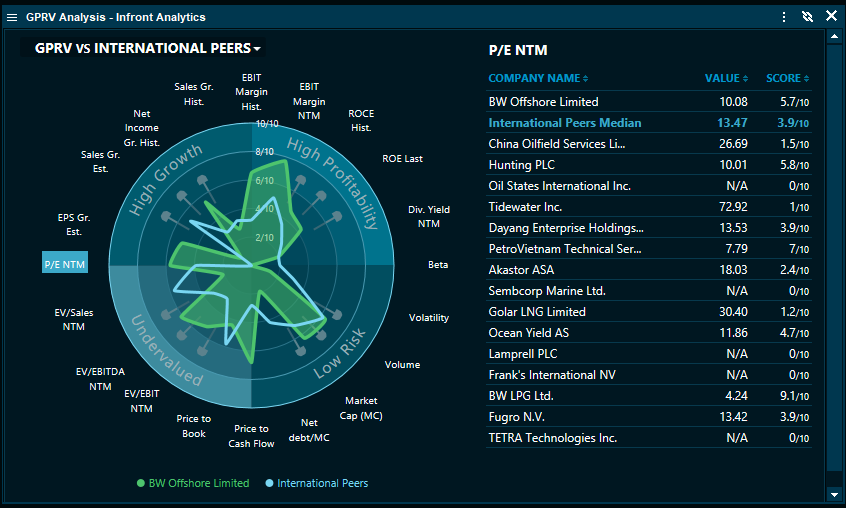Sort by Company Name column arrows
Screen dimensions: 846x508
[586, 79]
